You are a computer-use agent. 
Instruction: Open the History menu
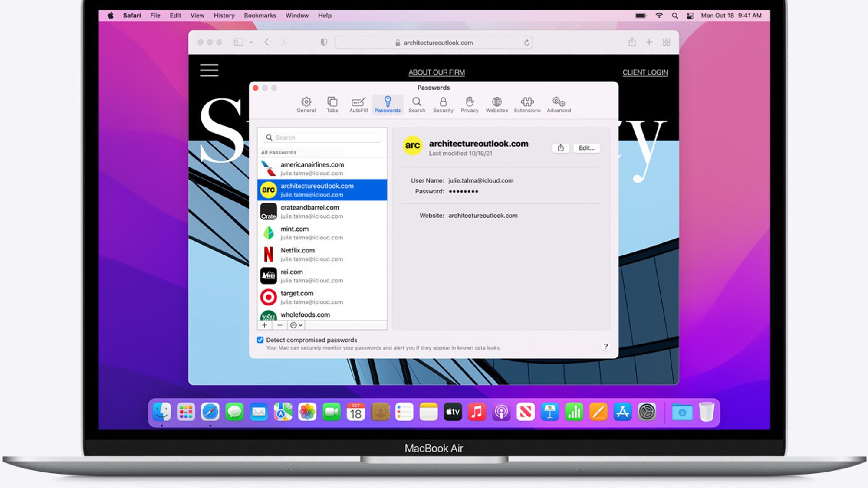[x=224, y=15]
